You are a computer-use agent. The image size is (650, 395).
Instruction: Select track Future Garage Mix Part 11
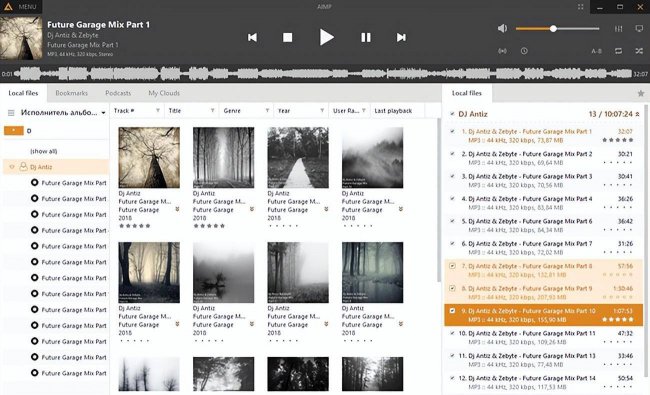pos(543,337)
